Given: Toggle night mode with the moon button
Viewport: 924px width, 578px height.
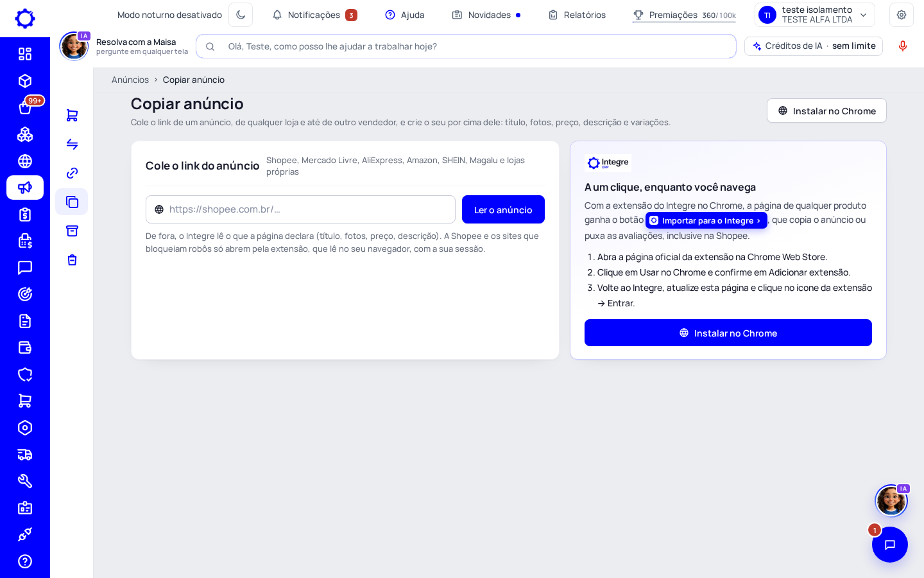Looking at the screenshot, I should pos(241,15).
